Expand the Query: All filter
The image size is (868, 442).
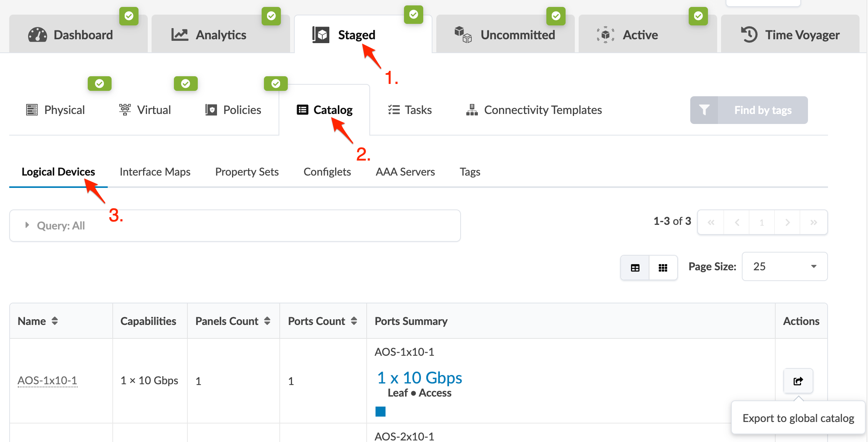[x=27, y=225]
